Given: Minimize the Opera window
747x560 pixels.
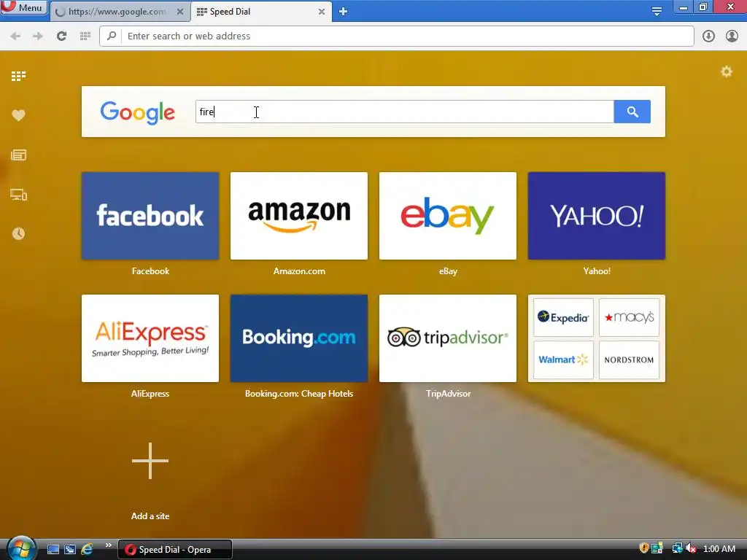Looking at the screenshot, I should coord(683,7).
